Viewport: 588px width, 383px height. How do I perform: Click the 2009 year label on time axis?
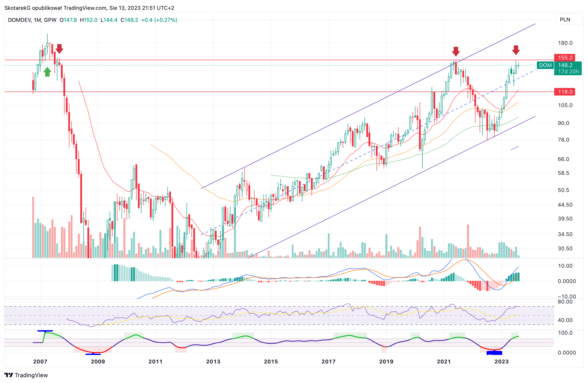(98, 361)
